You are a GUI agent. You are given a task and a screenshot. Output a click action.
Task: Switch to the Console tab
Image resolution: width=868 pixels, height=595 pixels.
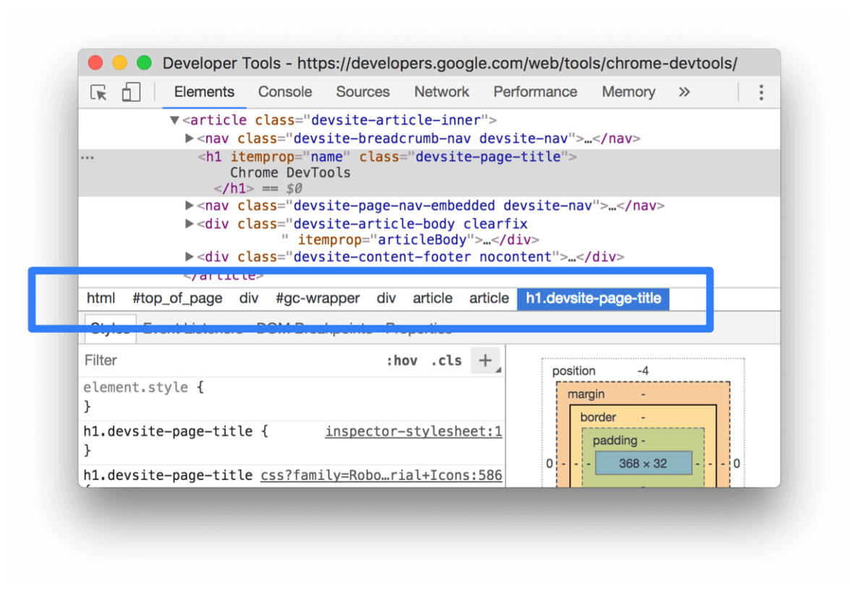pyautogui.click(x=285, y=92)
